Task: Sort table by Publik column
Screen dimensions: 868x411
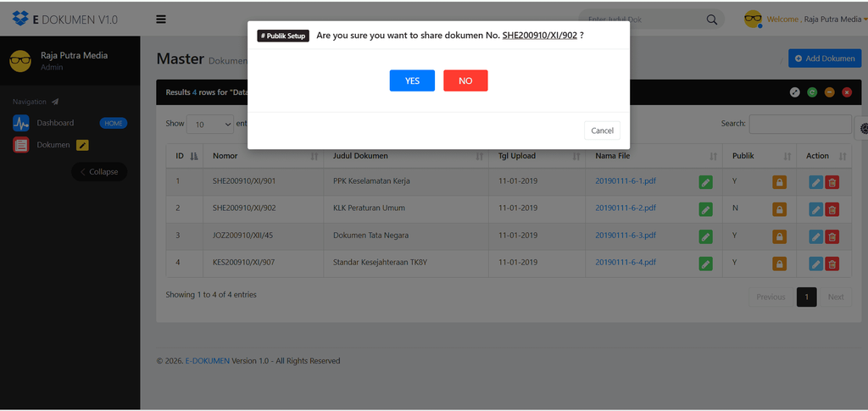Action: [x=759, y=156]
